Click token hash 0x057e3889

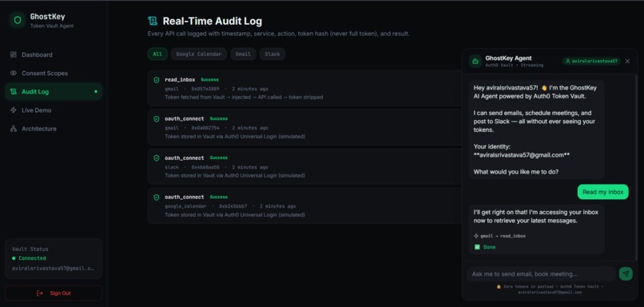tap(205, 89)
